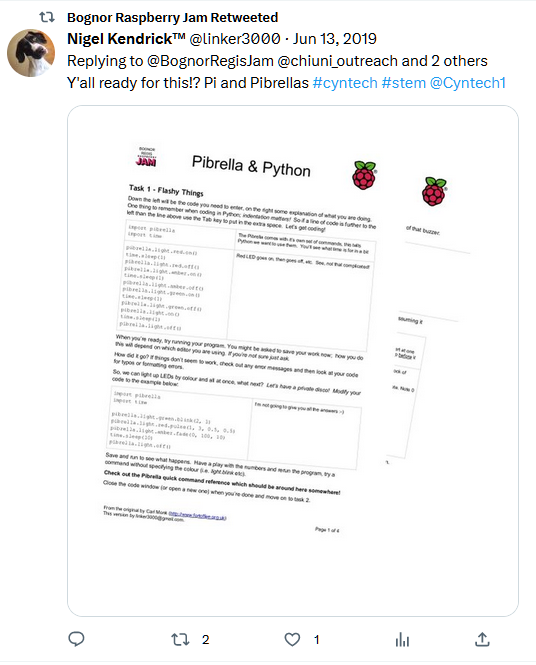Retweet this post using the retweet icon

[x=180, y=640]
